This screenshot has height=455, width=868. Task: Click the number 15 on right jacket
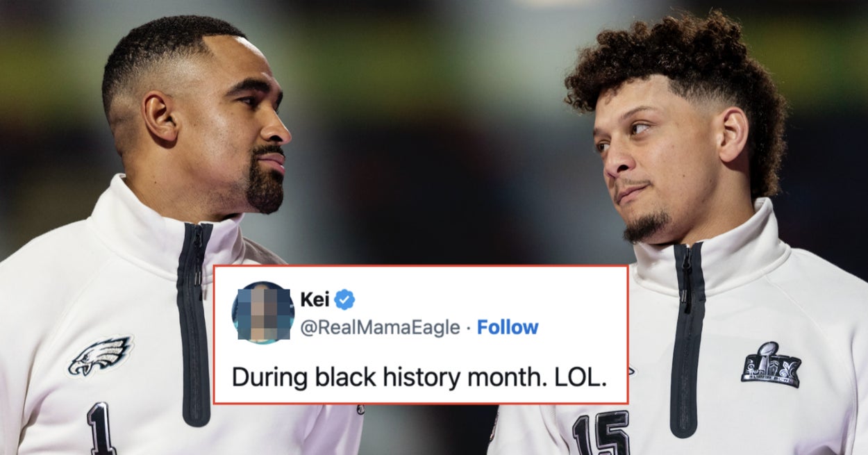pos(601,433)
